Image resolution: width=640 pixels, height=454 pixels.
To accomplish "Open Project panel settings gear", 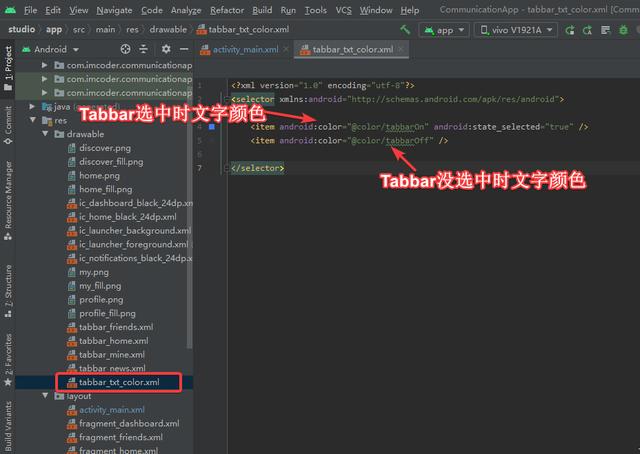I will pos(166,49).
